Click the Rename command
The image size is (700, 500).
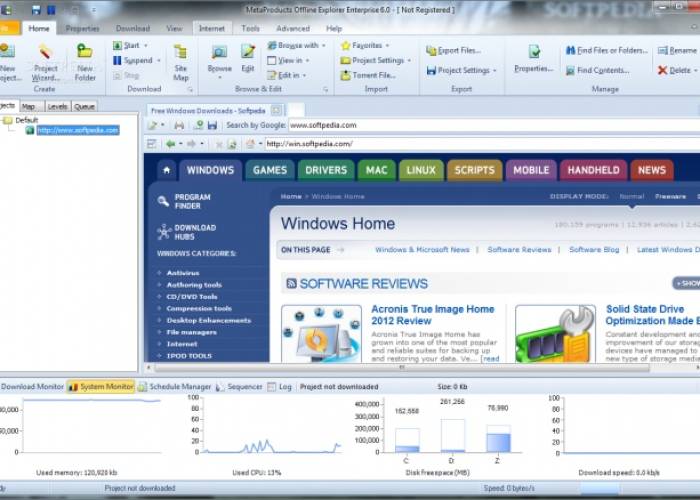pyautogui.click(x=677, y=50)
